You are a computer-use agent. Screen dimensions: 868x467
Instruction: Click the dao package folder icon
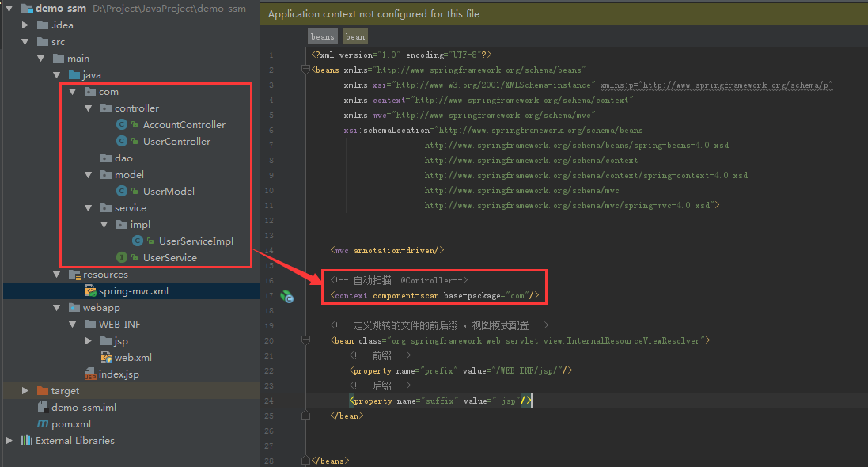[x=106, y=158]
